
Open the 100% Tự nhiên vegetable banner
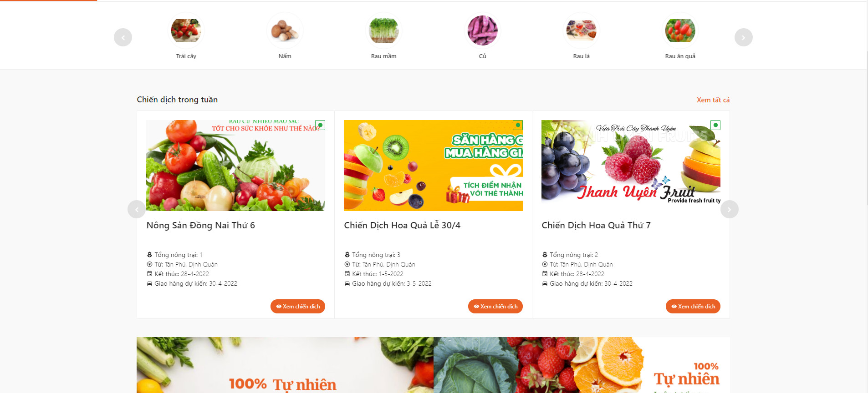click(x=285, y=365)
